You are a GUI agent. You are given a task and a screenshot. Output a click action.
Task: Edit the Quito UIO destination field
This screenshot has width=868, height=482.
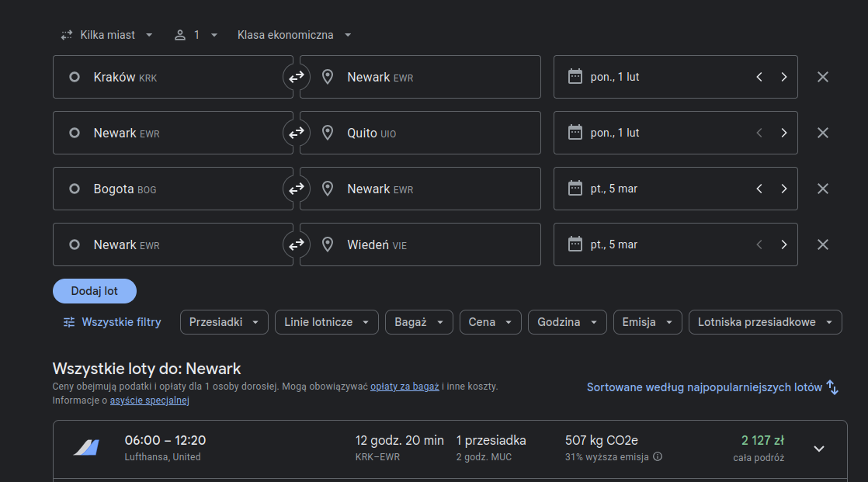point(420,133)
